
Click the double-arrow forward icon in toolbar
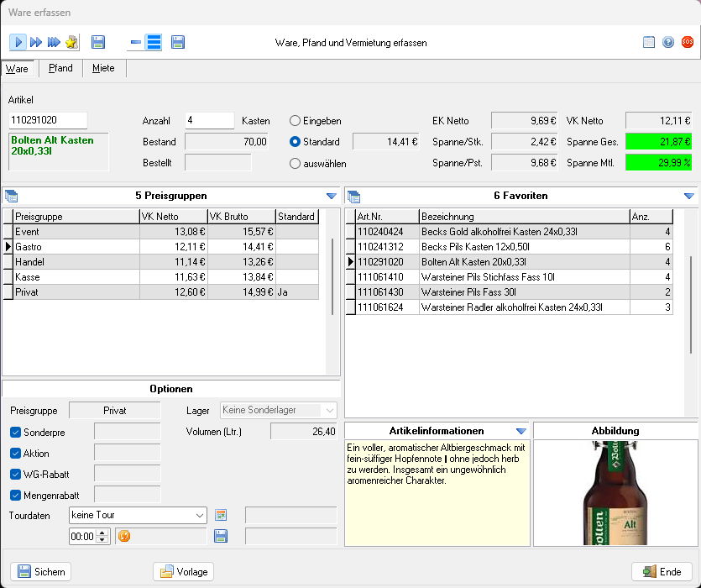coord(36,43)
